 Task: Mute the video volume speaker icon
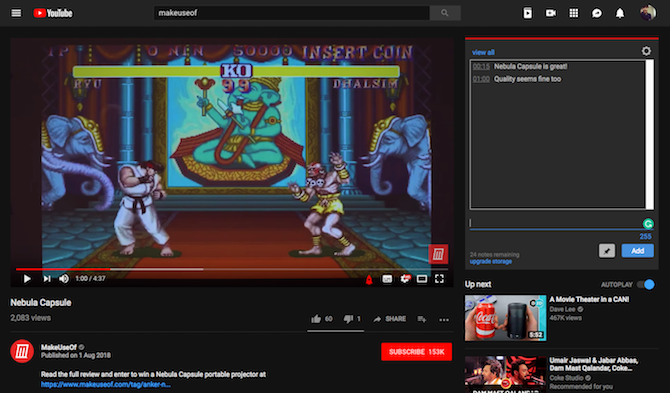[64, 279]
